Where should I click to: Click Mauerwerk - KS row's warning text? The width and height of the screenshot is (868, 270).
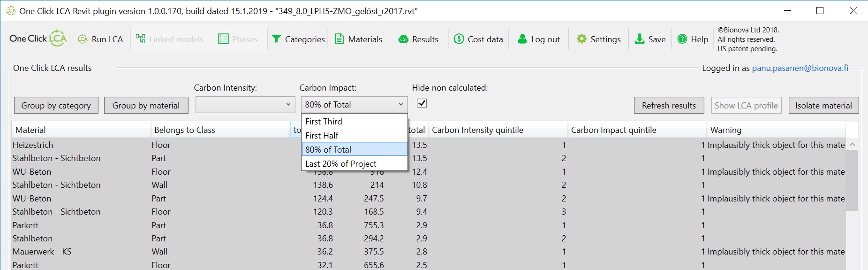click(776, 251)
